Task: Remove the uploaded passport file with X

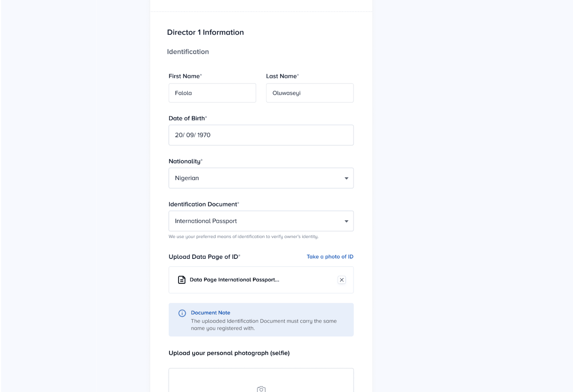Action: [x=342, y=280]
